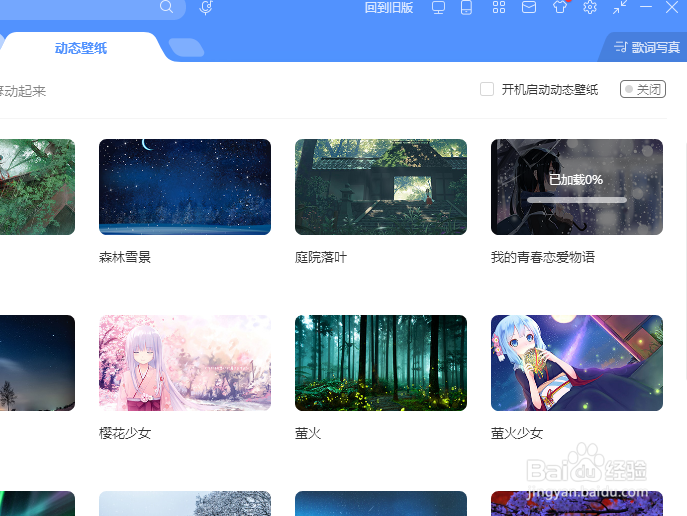This screenshot has height=516, width=687.
Task: Select the green foliage wallpaper thumbnail in the top row
Action: point(37,187)
